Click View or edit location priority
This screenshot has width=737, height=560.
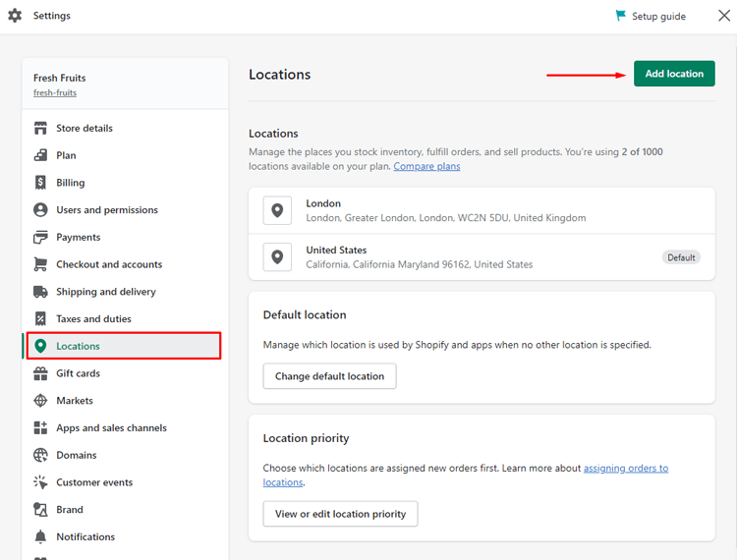coord(340,514)
